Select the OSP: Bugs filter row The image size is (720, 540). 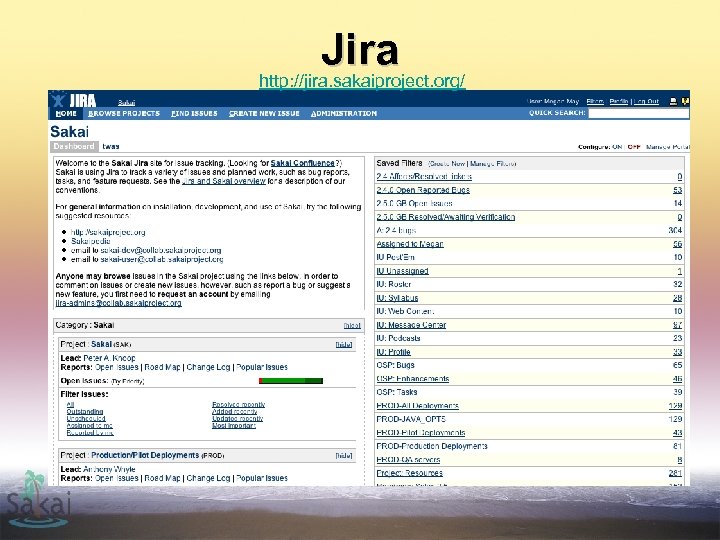[529, 366]
